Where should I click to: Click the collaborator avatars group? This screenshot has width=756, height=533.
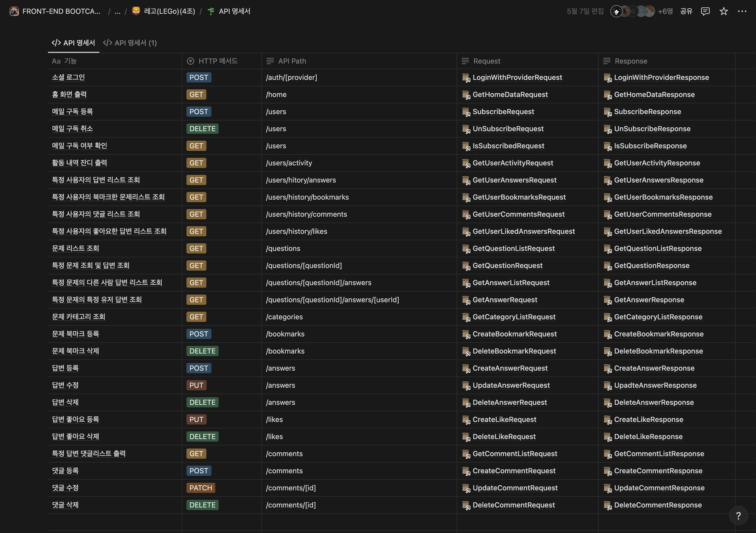(x=633, y=11)
